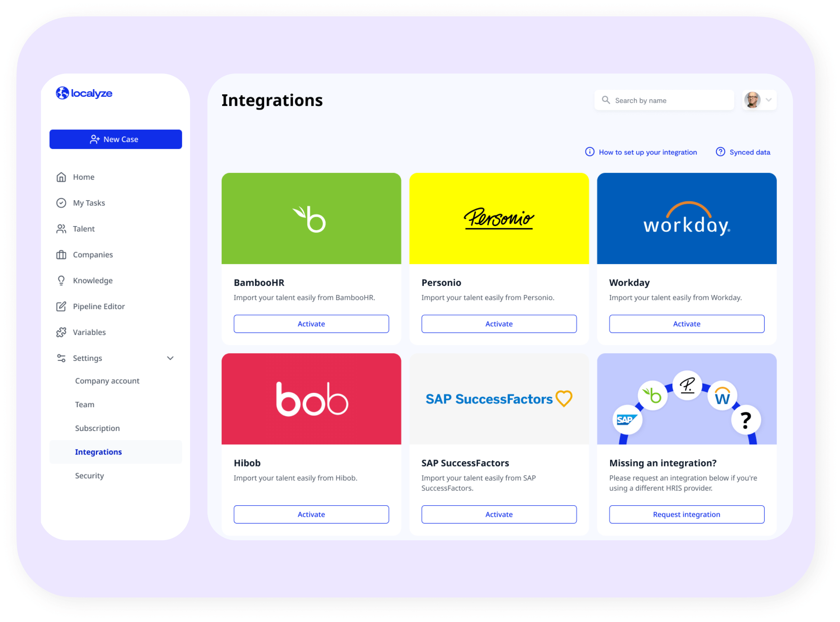Click the Talent people icon
The image size is (840, 622).
(61, 229)
